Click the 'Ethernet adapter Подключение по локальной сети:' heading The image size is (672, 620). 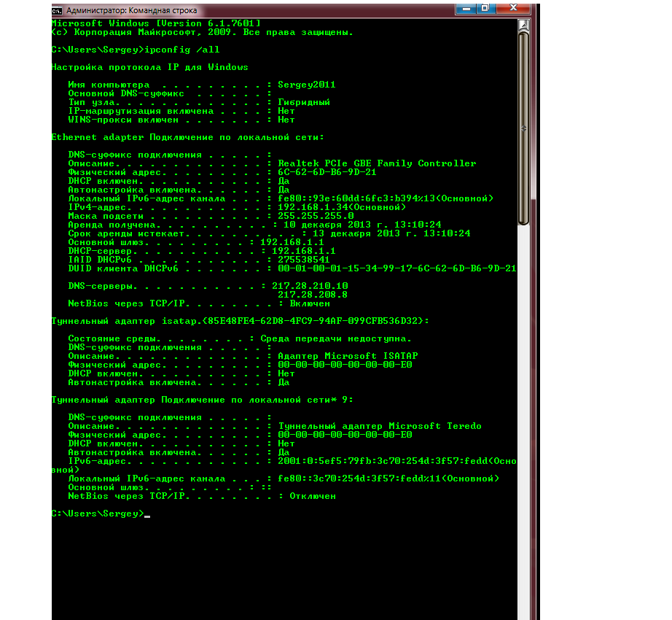click(x=188, y=137)
